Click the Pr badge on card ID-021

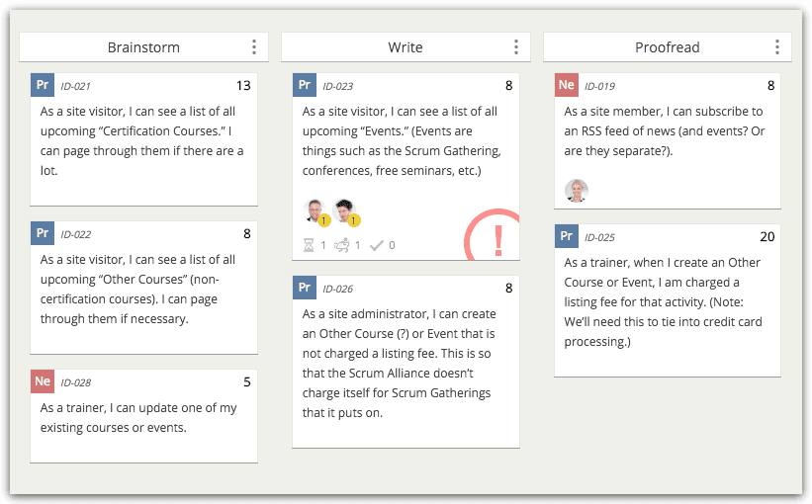43,85
